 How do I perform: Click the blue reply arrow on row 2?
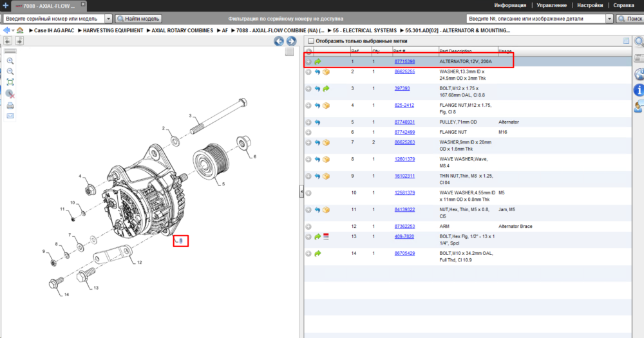point(317,72)
